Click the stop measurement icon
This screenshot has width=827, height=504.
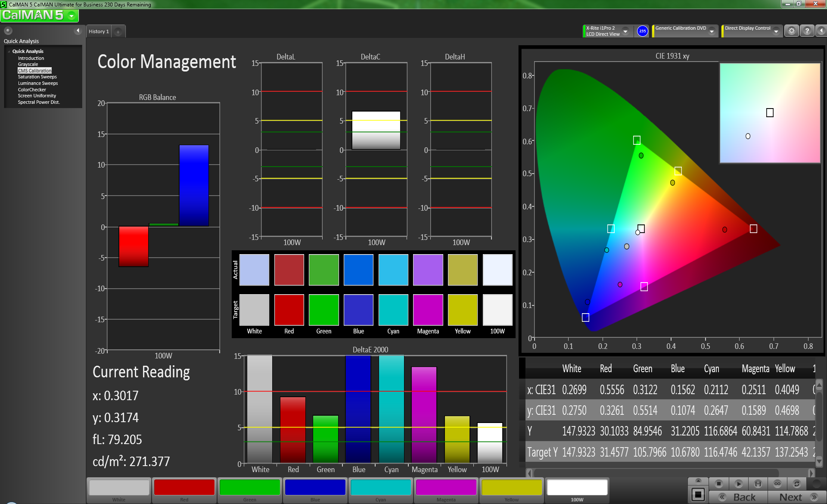coord(718,483)
